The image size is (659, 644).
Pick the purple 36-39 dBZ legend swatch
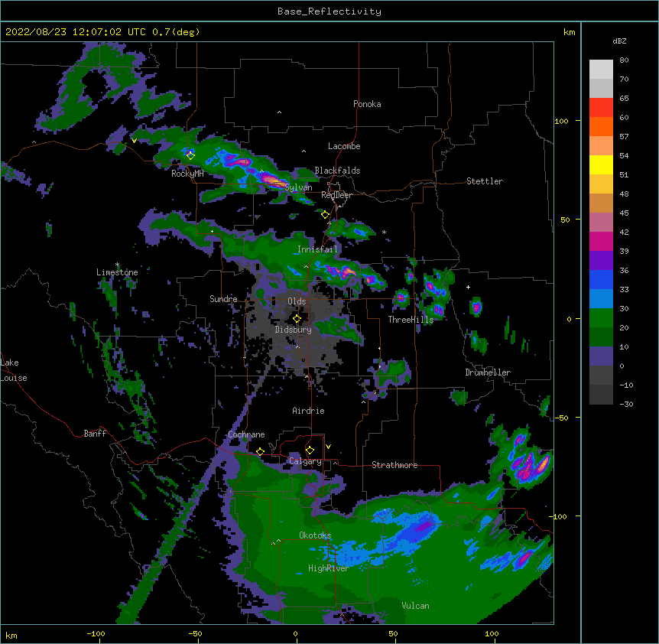(601, 261)
